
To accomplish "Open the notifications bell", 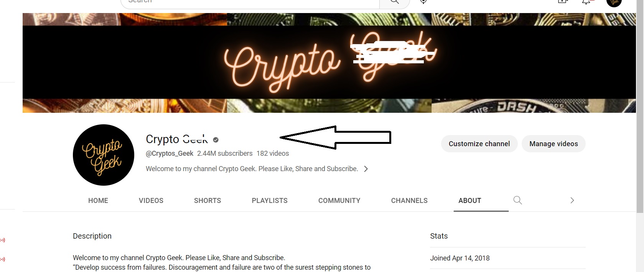I will (x=586, y=2).
